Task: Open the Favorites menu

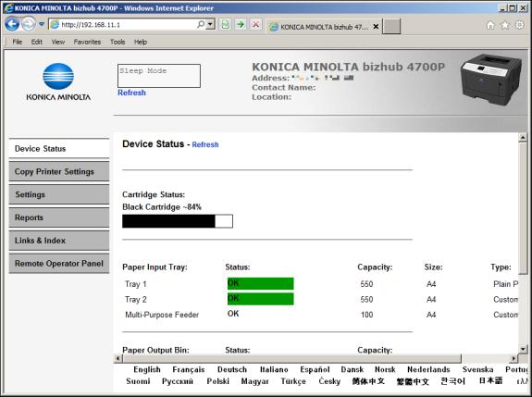Action: tap(87, 42)
